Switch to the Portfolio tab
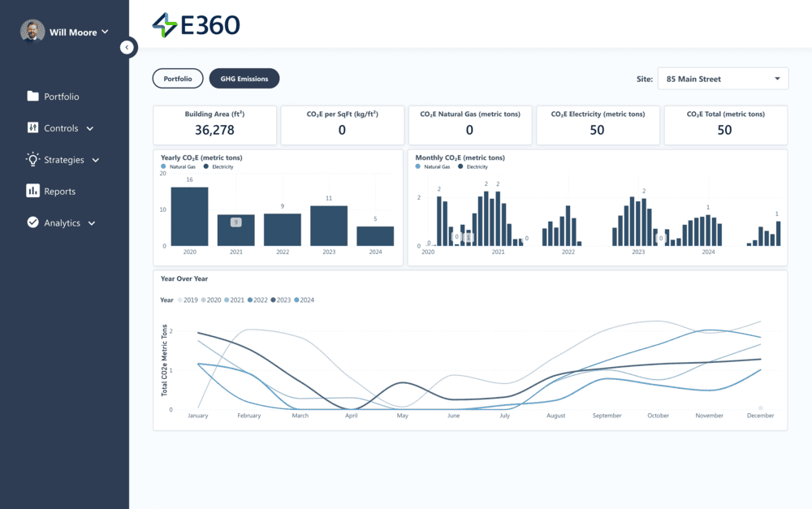Image resolution: width=812 pixels, height=509 pixels. 178,78
